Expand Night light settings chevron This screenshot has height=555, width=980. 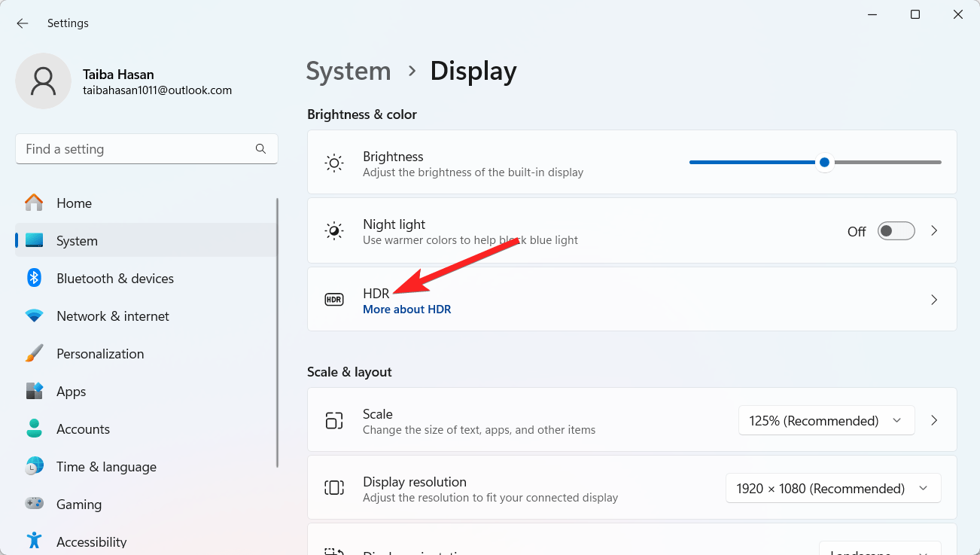coord(933,231)
